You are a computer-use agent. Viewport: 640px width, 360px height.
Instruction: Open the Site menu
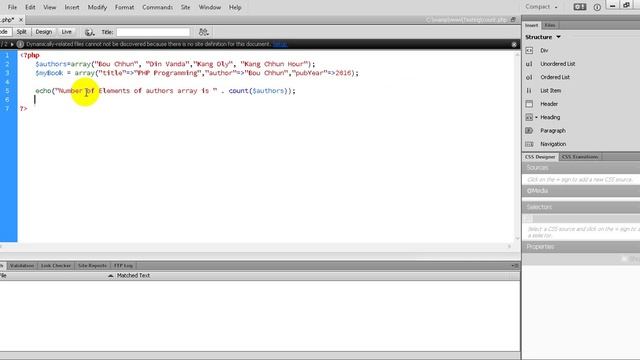185,7
